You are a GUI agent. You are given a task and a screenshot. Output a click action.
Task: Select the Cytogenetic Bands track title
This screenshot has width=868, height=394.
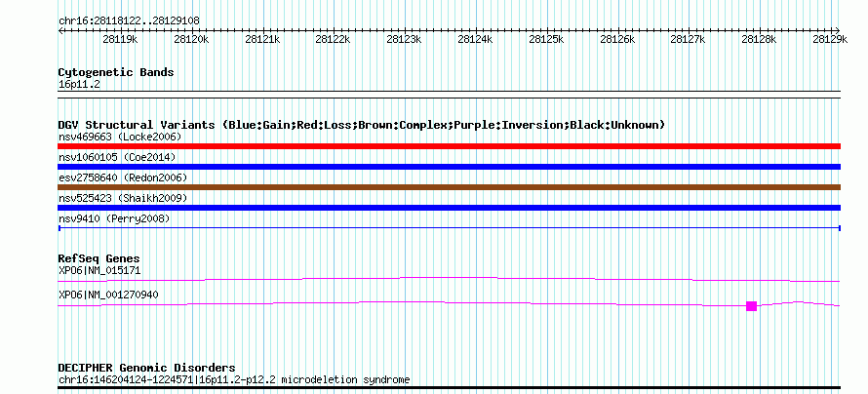click(x=116, y=72)
